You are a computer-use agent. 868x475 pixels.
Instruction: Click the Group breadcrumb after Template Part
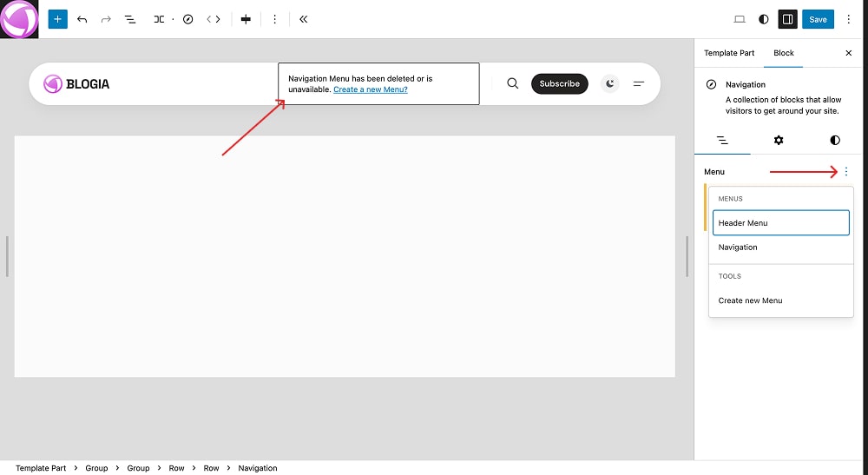coord(96,468)
